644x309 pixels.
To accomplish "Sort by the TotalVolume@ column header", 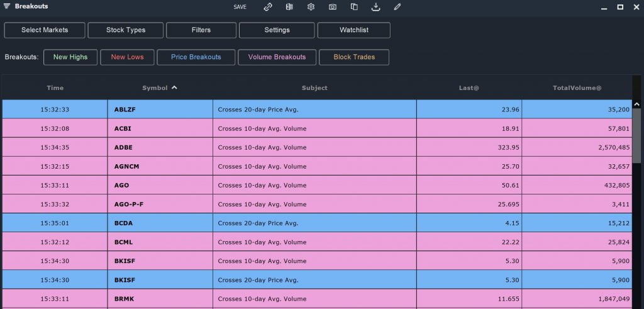I will (577, 87).
